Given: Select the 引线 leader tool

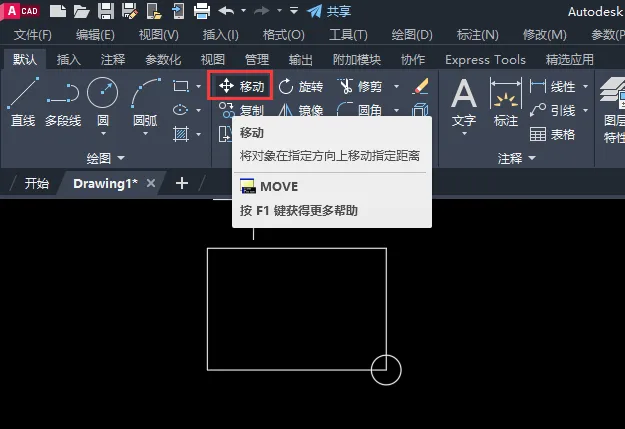Looking at the screenshot, I should click(x=553, y=110).
